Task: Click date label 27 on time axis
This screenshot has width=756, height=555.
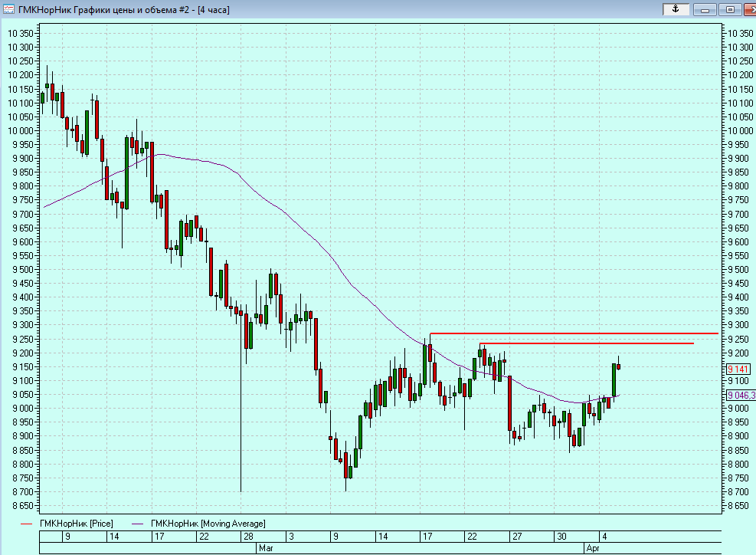Action: [x=517, y=536]
